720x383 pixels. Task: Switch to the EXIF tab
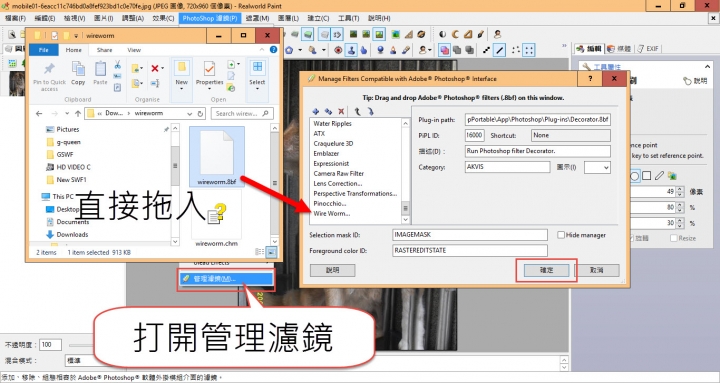click(648, 48)
